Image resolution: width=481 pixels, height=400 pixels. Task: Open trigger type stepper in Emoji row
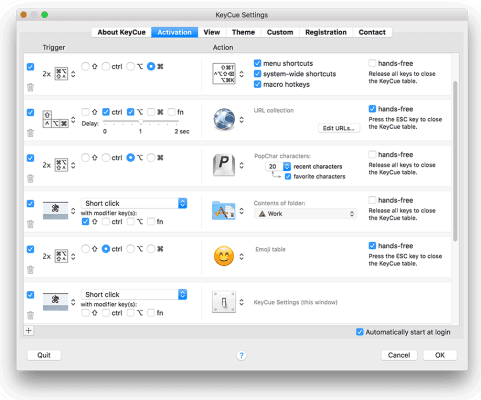[x=73, y=256]
